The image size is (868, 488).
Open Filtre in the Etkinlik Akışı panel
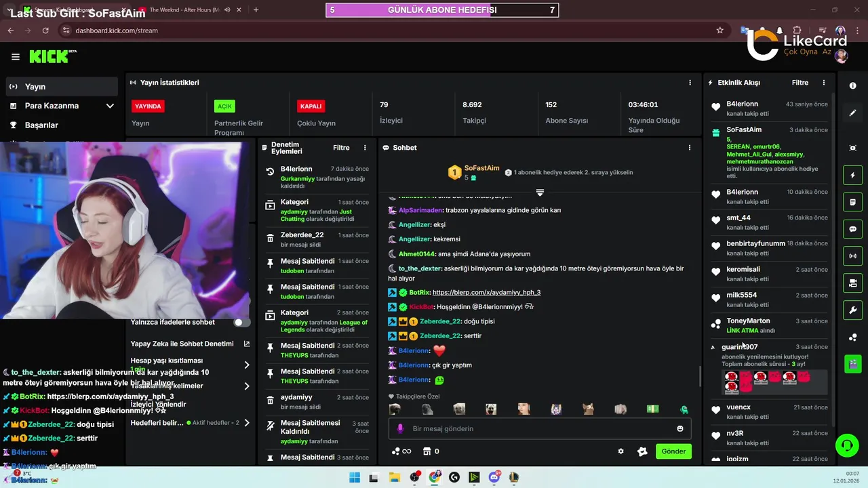(x=800, y=83)
